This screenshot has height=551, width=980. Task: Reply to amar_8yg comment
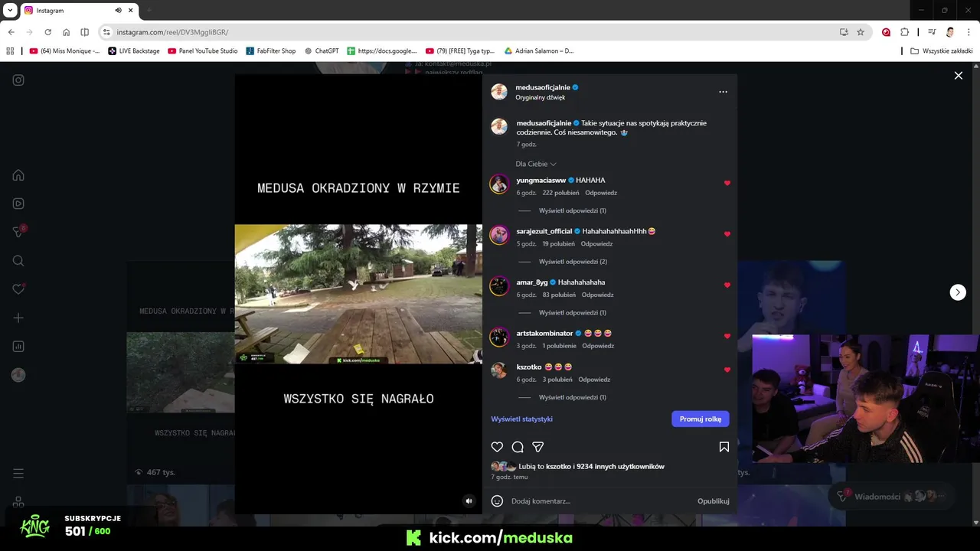[597, 295]
